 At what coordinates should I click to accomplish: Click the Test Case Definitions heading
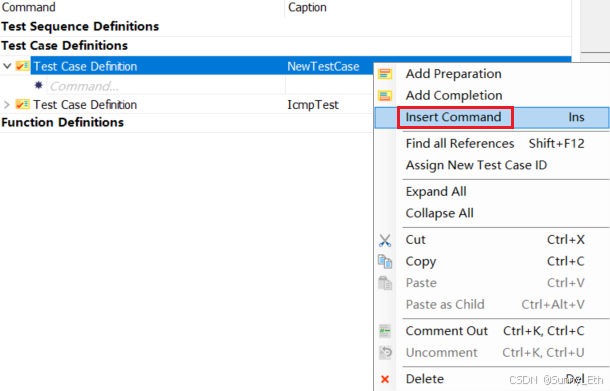(65, 46)
